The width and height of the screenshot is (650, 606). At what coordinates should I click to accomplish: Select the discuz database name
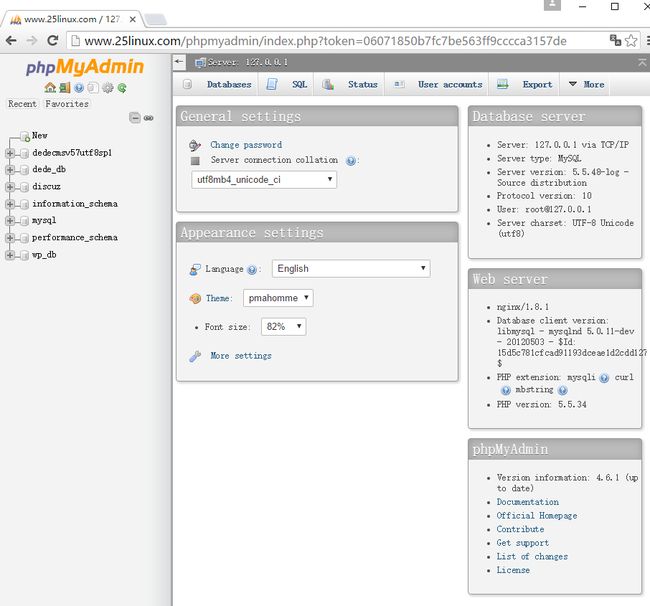(x=46, y=187)
